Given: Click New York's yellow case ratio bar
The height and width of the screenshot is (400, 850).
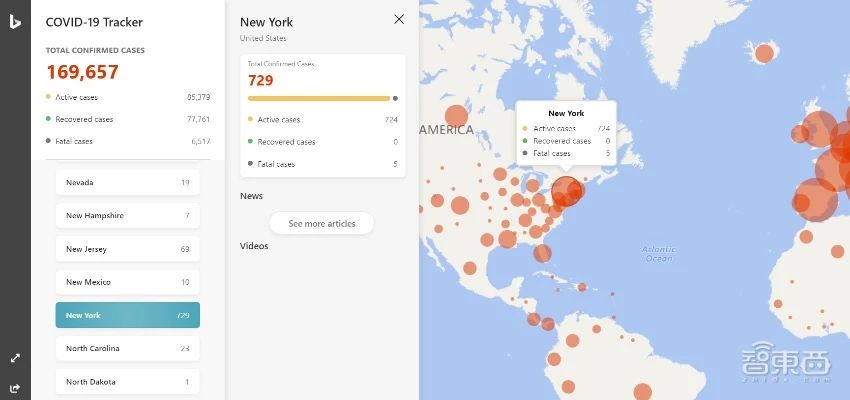Looking at the screenshot, I should pos(318,98).
